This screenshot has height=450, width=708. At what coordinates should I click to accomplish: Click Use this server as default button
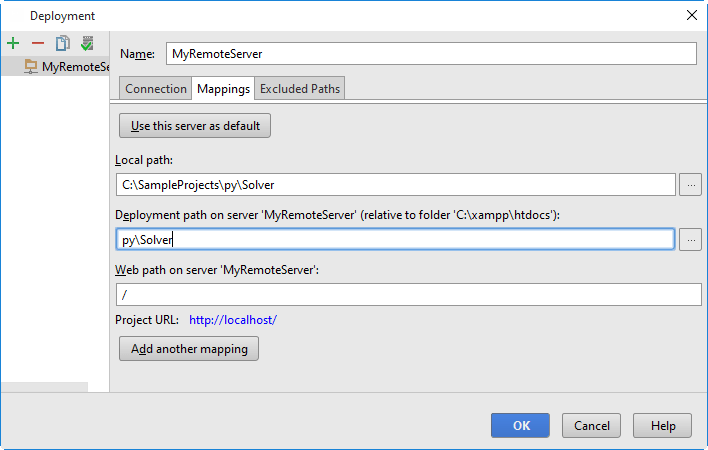coord(195,126)
